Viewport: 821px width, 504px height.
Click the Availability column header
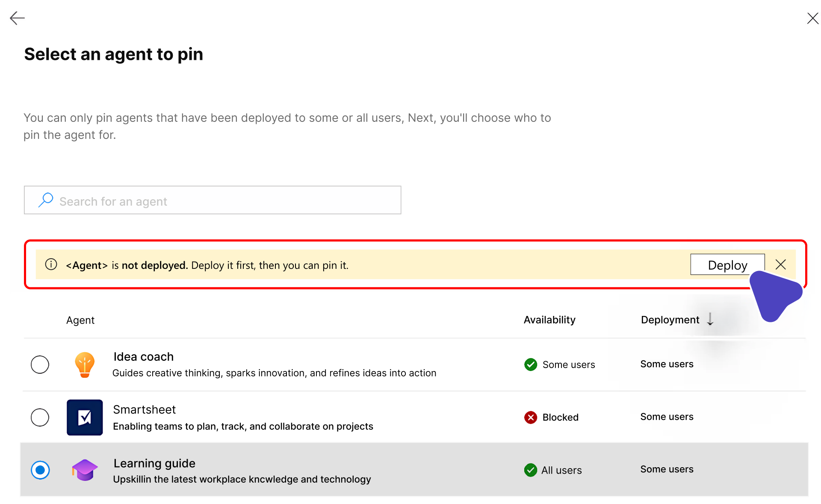549,320
